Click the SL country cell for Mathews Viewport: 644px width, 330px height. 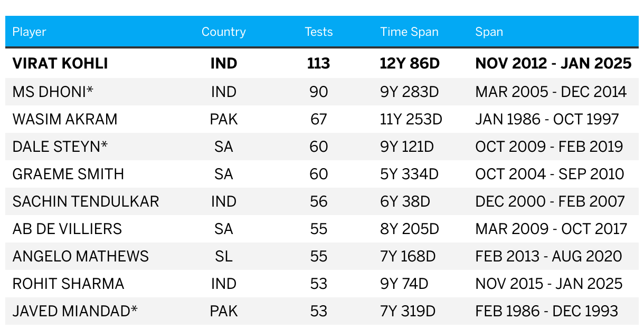click(223, 256)
